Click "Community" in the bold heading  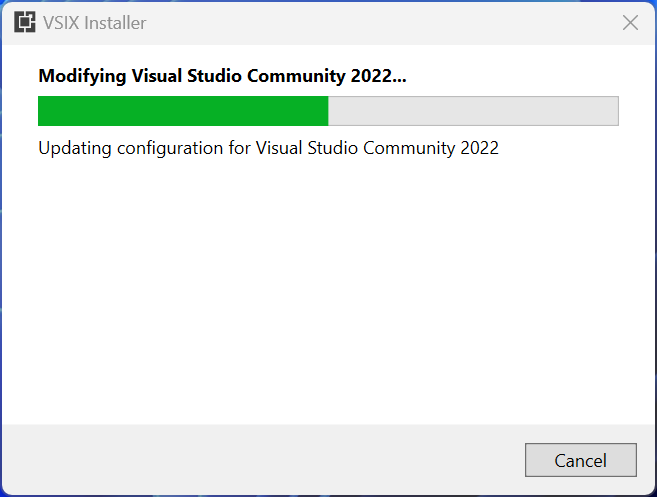point(296,76)
